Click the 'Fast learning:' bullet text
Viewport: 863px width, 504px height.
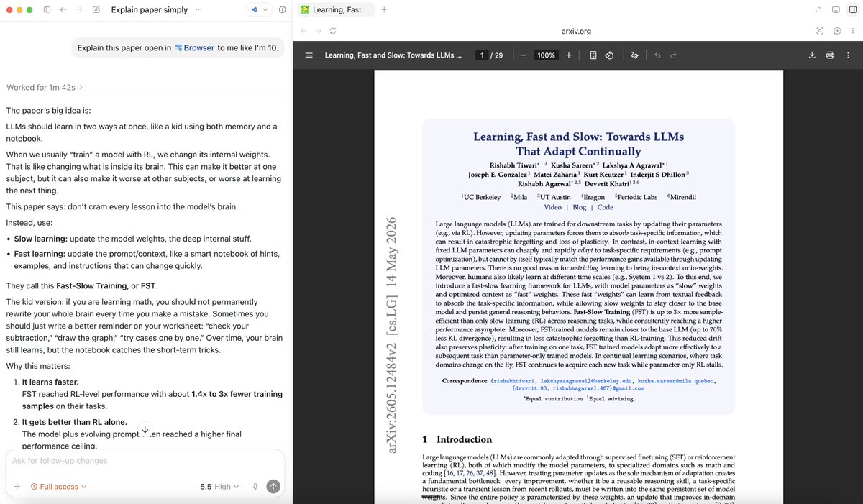[42, 255]
